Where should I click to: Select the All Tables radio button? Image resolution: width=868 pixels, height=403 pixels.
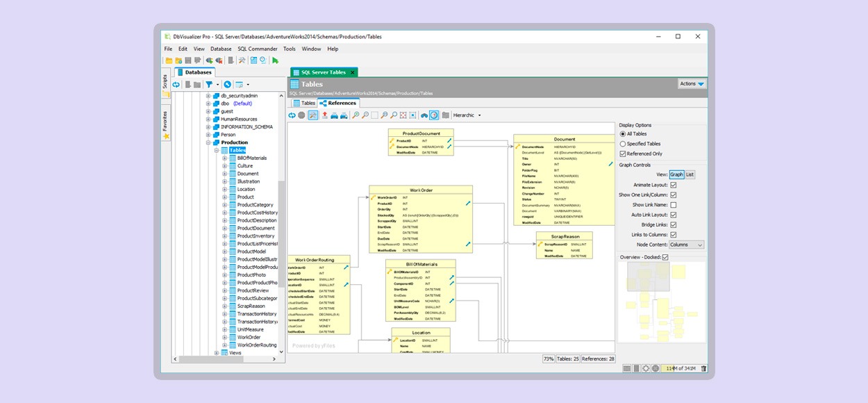(622, 134)
